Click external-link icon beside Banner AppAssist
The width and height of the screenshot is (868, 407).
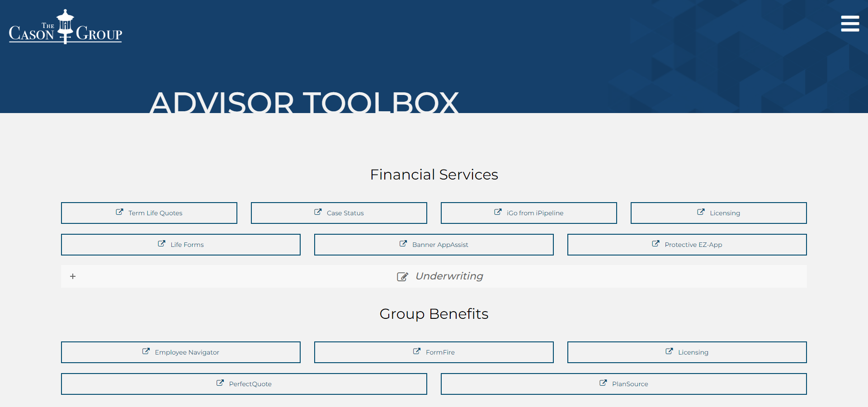403,244
